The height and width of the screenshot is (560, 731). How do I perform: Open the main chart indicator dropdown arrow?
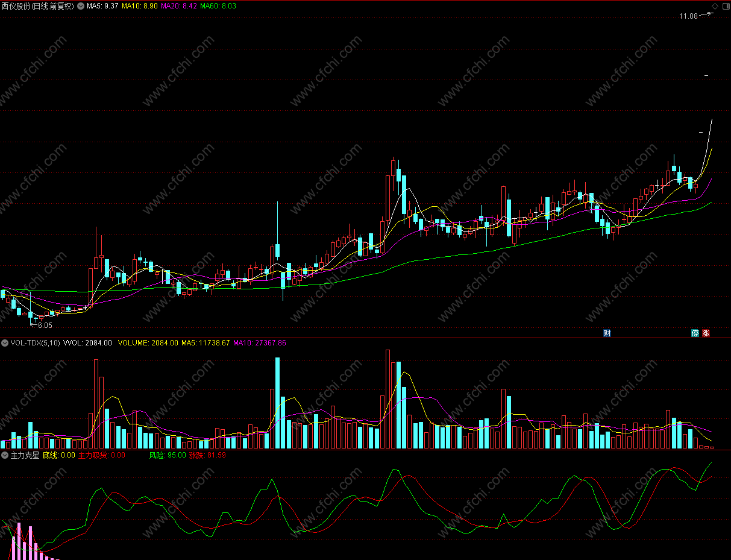(x=81, y=6)
